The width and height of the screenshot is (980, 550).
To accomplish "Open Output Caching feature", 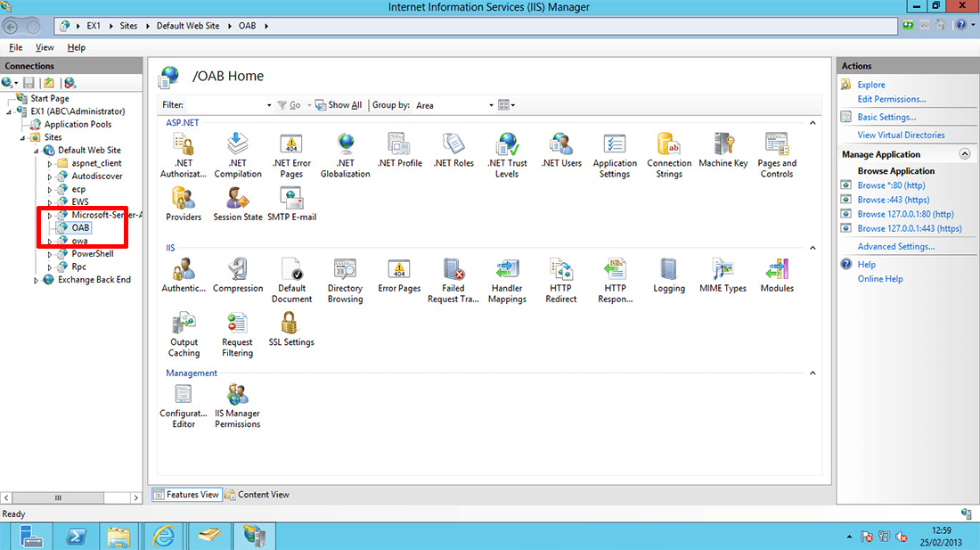I will [x=184, y=334].
